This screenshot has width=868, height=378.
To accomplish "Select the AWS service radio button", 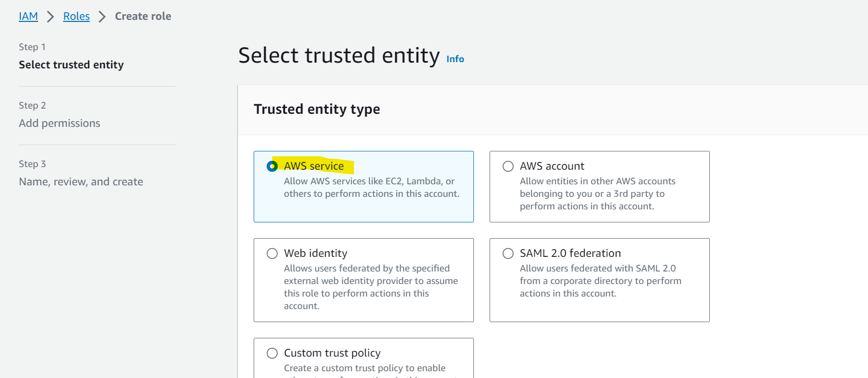I will point(272,166).
